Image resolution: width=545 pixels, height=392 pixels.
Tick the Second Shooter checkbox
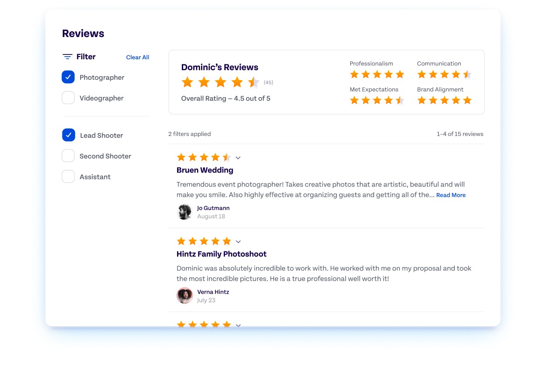tap(68, 156)
